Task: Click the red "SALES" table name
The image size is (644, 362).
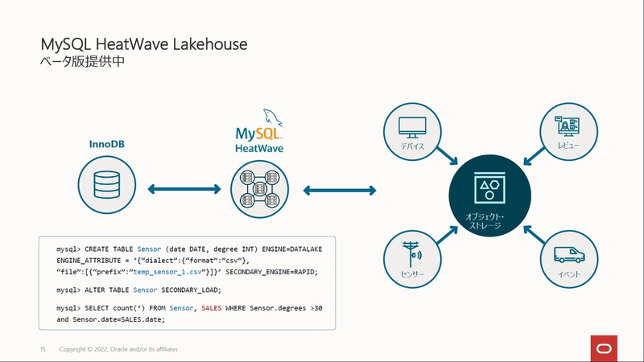Action: pyautogui.click(x=211, y=308)
